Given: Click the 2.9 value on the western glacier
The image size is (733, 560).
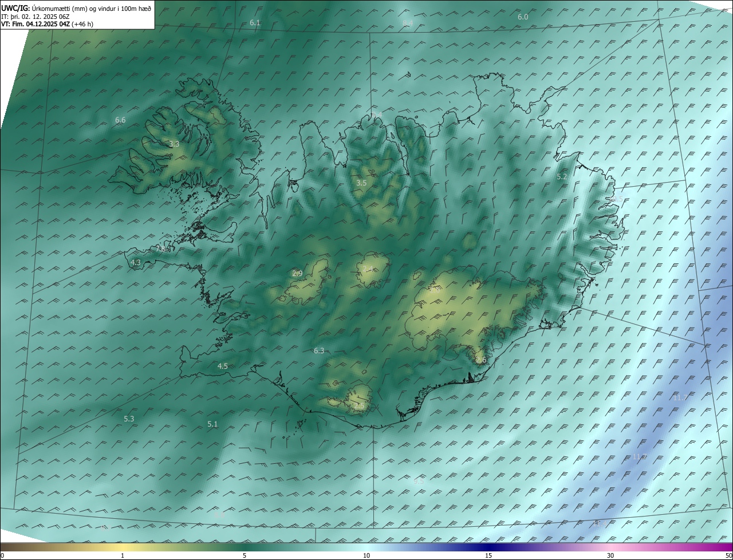Looking at the screenshot, I should (x=297, y=274).
